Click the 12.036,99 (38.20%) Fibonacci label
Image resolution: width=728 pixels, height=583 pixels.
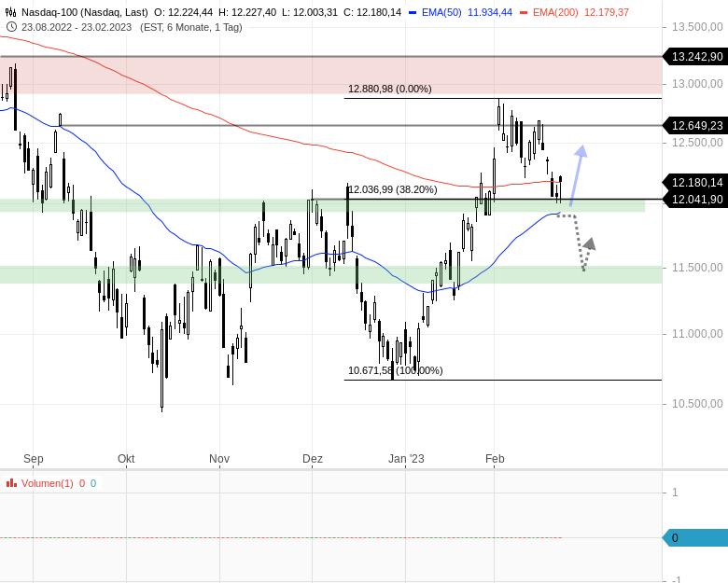pyautogui.click(x=393, y=189)
